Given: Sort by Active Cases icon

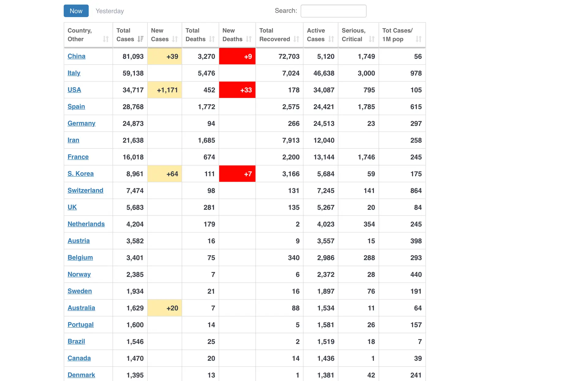Looking at the screenshot, I should coord(331,39).
